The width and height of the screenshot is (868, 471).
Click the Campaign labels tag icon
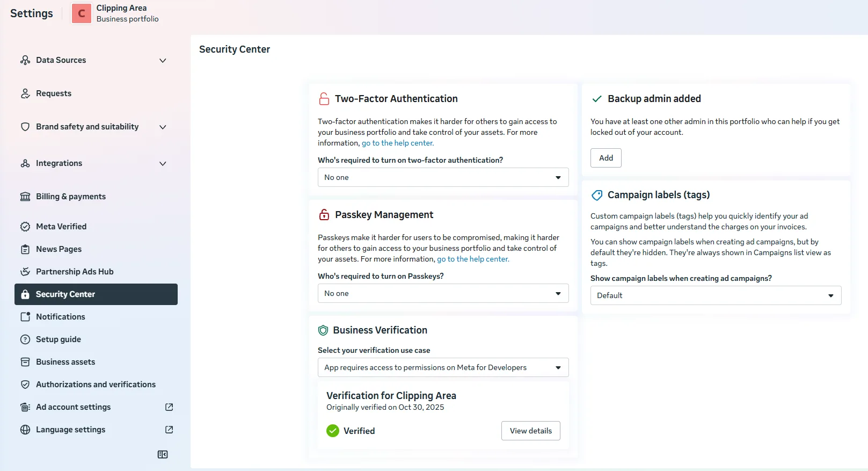pyautogui.click(x=596, y=195)
